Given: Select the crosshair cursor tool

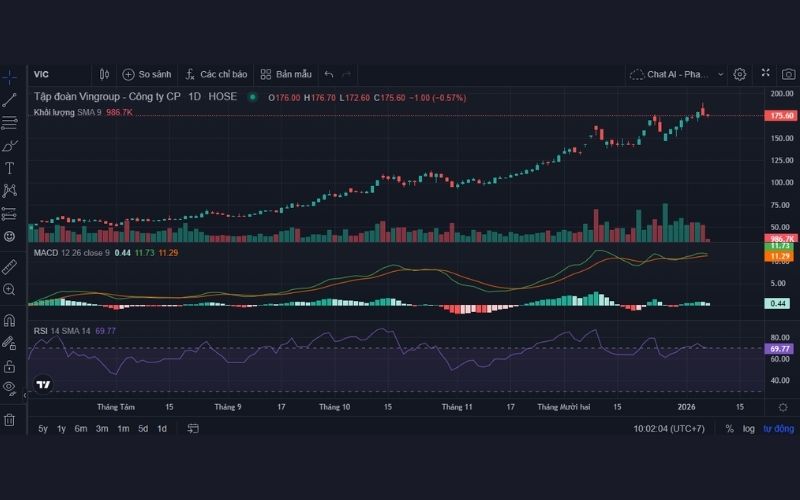Looking at the screenshot, I should [x=10, y=76].
